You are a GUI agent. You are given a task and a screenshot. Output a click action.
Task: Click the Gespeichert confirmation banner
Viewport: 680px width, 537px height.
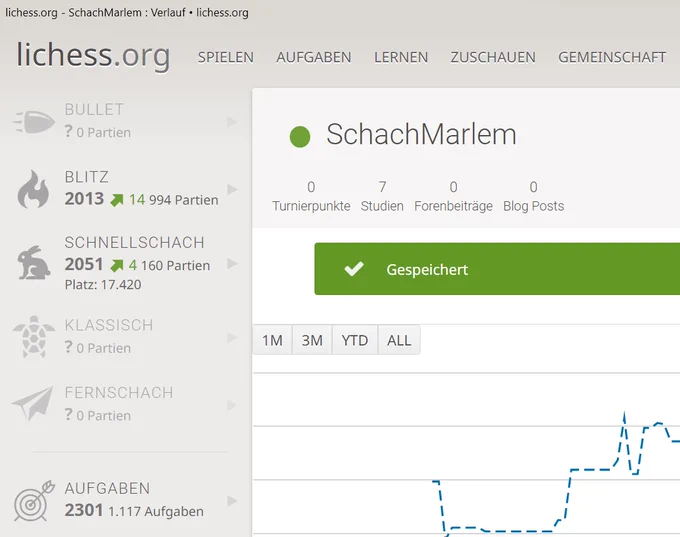(x=497, y=269)
